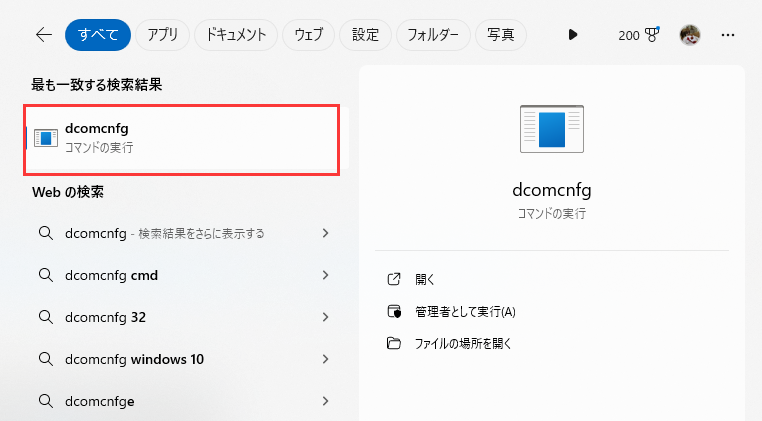Click search icon beside dcomcnfg windows 10
Screen dimensions: 762x421
click(46, 359)
